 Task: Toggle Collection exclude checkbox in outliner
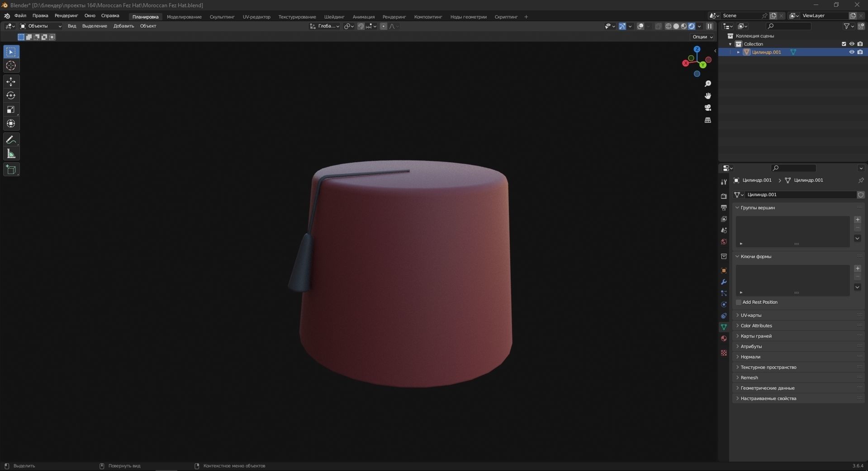click(x=844, y=44)
